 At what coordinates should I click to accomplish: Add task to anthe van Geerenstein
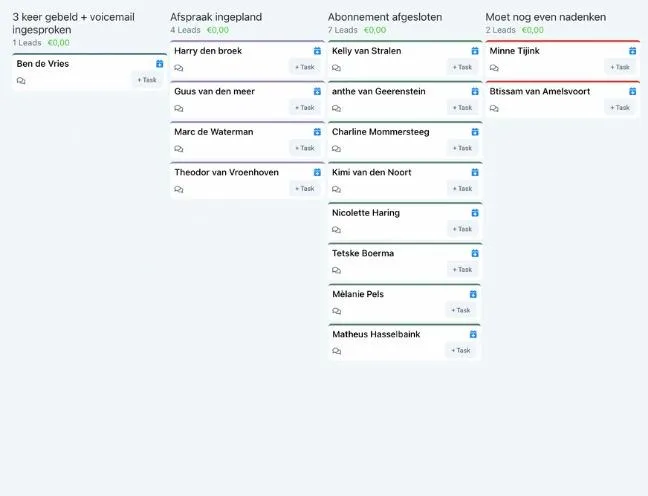pos(462,107)
